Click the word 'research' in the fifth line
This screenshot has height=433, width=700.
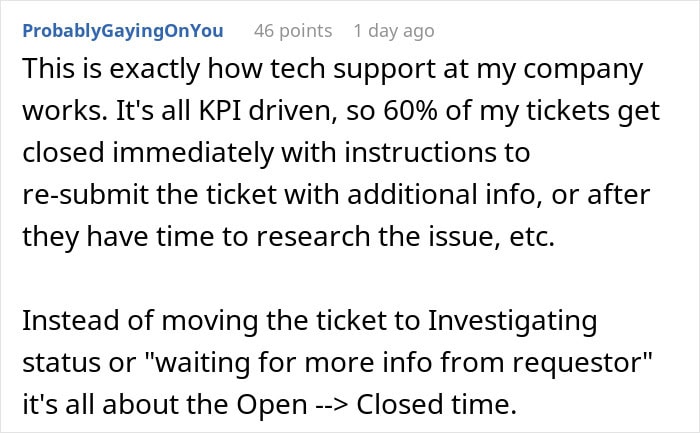pyautogui.click(x=313, y=237)
